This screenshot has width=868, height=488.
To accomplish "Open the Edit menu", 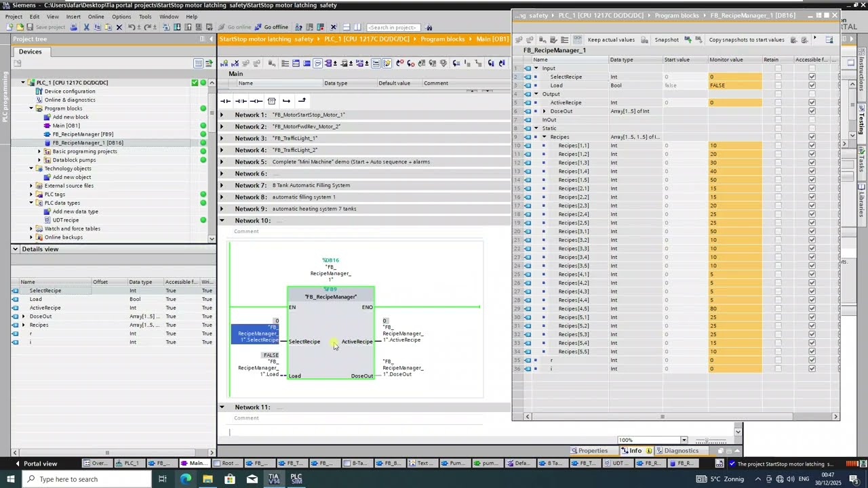I will coord(35,16).
